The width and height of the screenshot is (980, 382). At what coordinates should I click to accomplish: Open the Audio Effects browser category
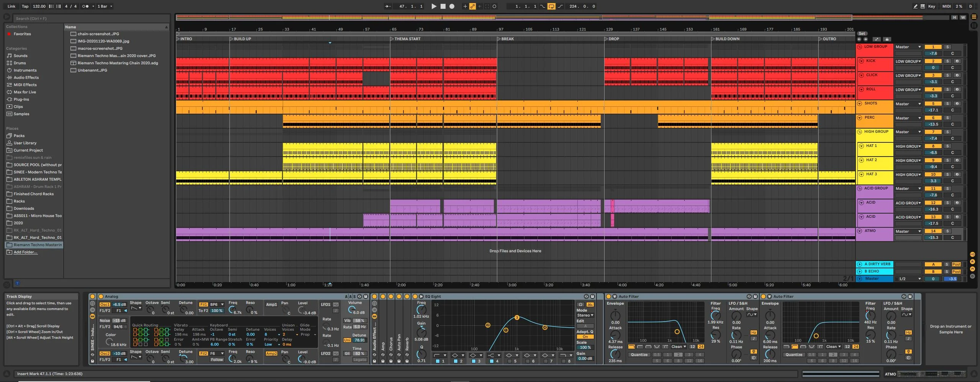26,78
